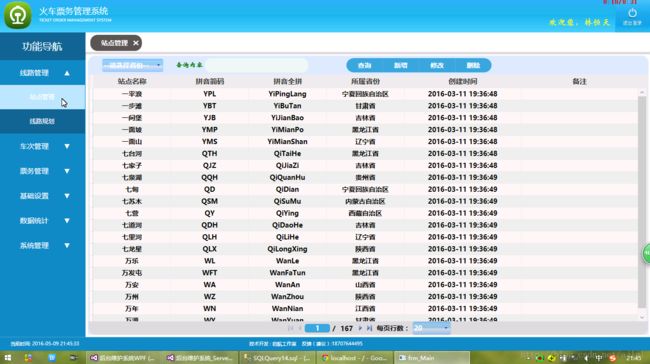
Task: Select the 车次管理 menu label
Action: pyautogui.click(x=34, y=146)
